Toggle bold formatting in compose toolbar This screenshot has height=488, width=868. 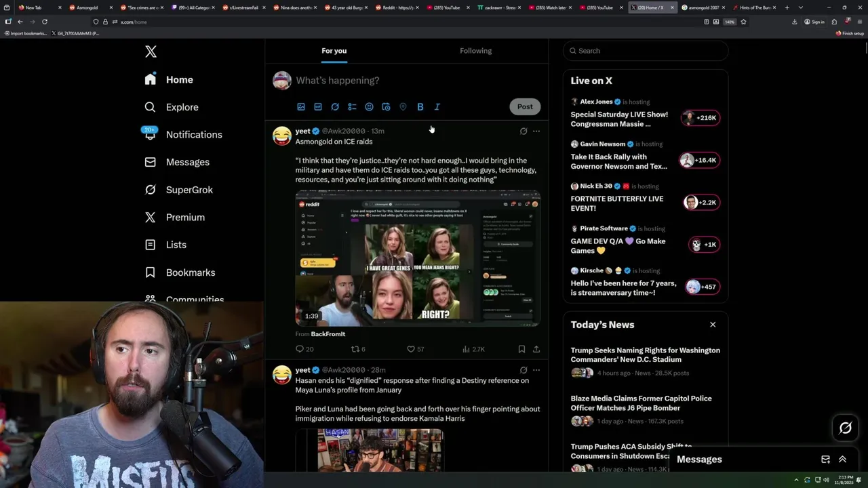pos(420,107)
